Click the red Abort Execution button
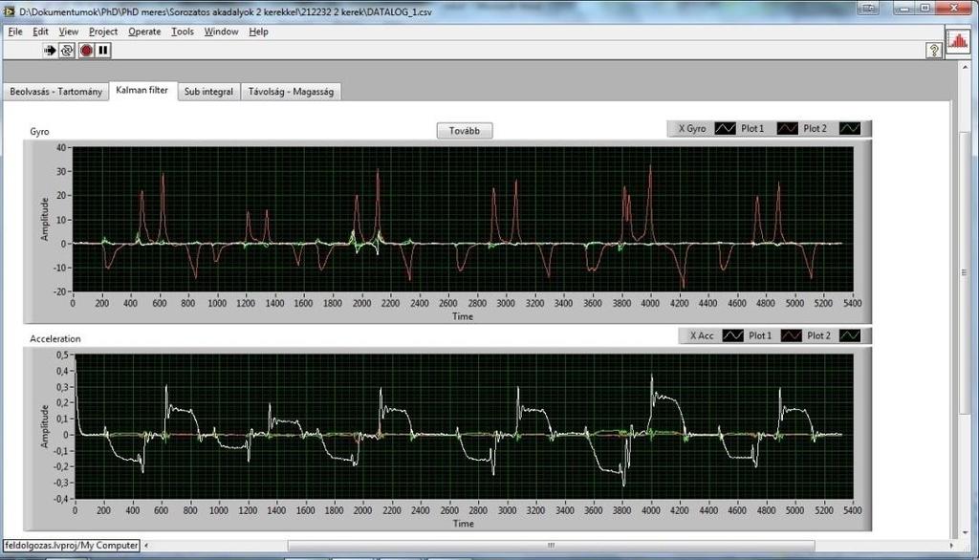Image resolution: width=979 pixels, height=560 pixels. point(86,50)
